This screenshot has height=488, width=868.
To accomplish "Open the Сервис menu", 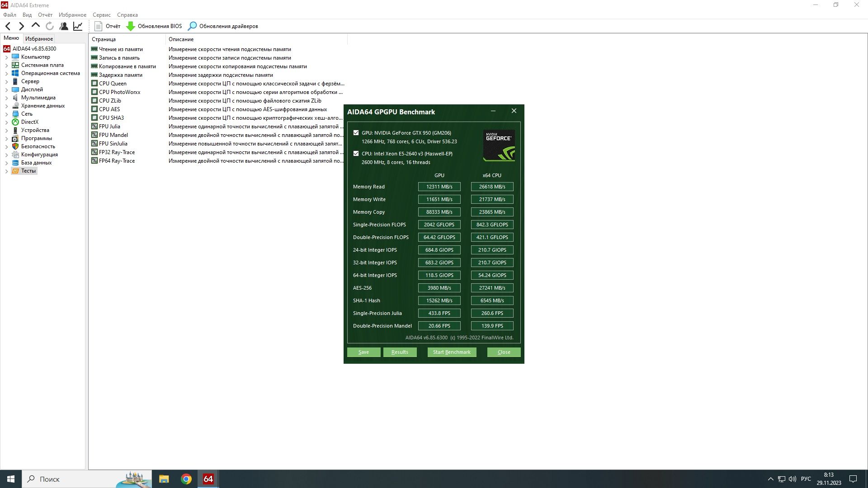I will (x=102, y=15).
